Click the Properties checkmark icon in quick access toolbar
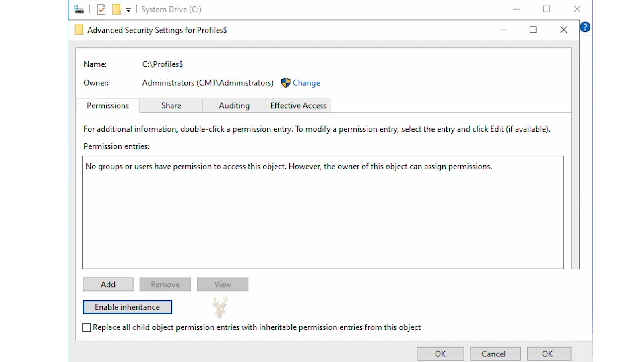The image size is (644, 362). (x=101, y=9)
